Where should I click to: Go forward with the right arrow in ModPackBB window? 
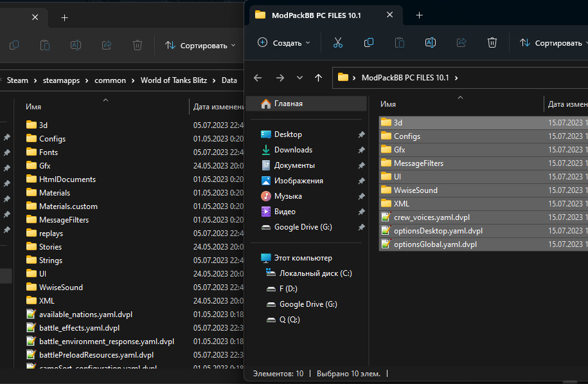pos(280,78)
